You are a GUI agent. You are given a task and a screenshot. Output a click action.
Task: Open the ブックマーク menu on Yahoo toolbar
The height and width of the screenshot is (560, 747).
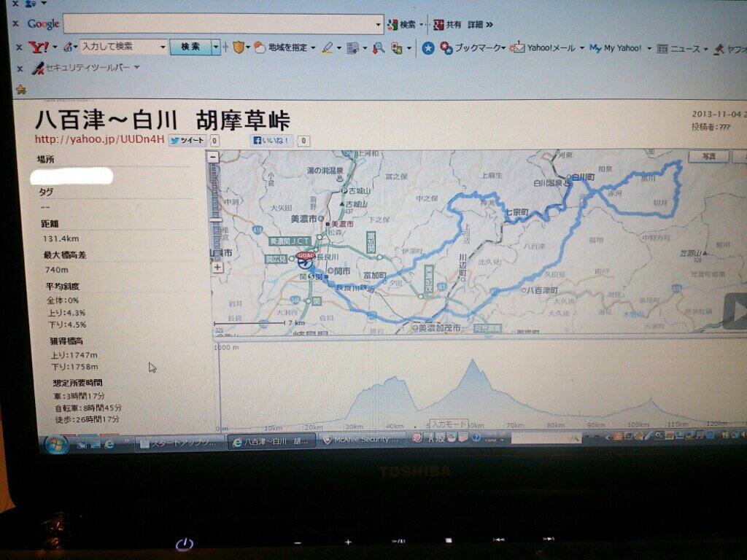pos(473,48)
